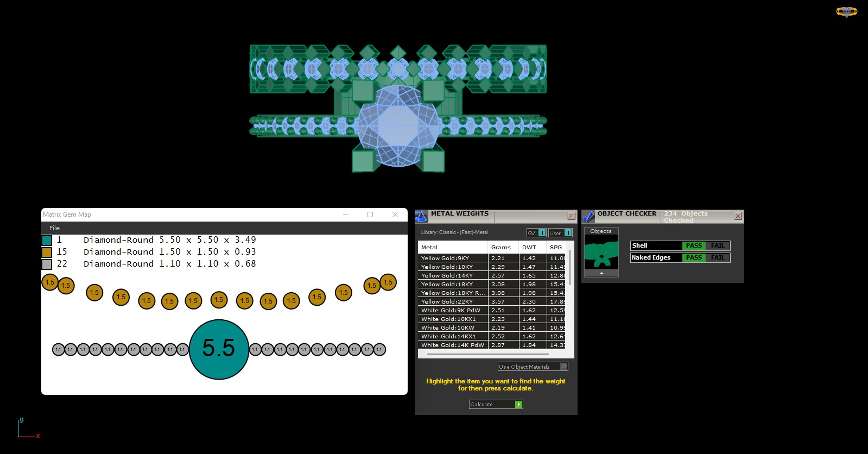Close the Metal Weights panel
This screenshot has height=454, width=868.
click(x=571, y=216)
